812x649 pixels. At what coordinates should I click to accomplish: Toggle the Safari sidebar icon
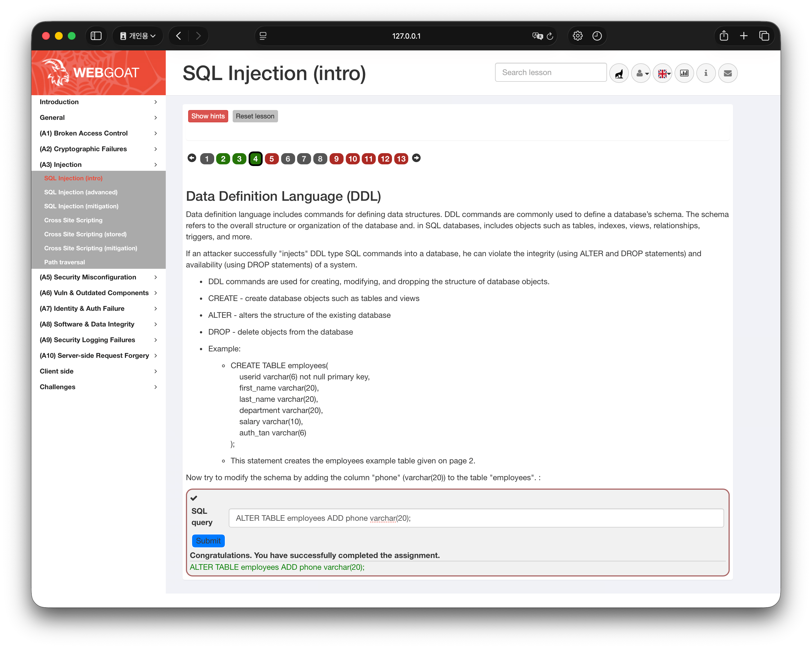(96, 36)
